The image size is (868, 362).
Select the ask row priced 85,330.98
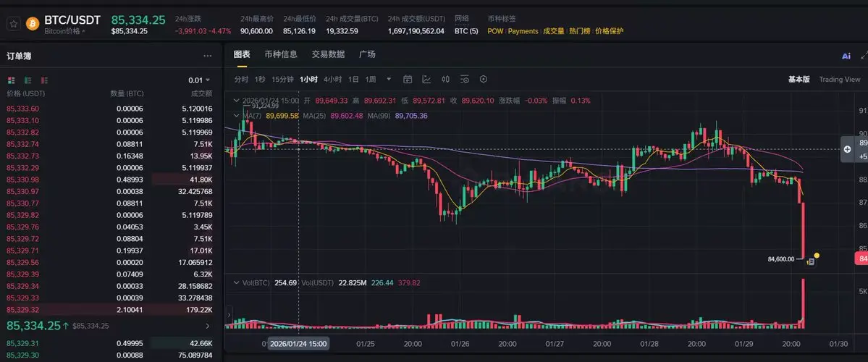pyautogui.click(x=109, y=180)
